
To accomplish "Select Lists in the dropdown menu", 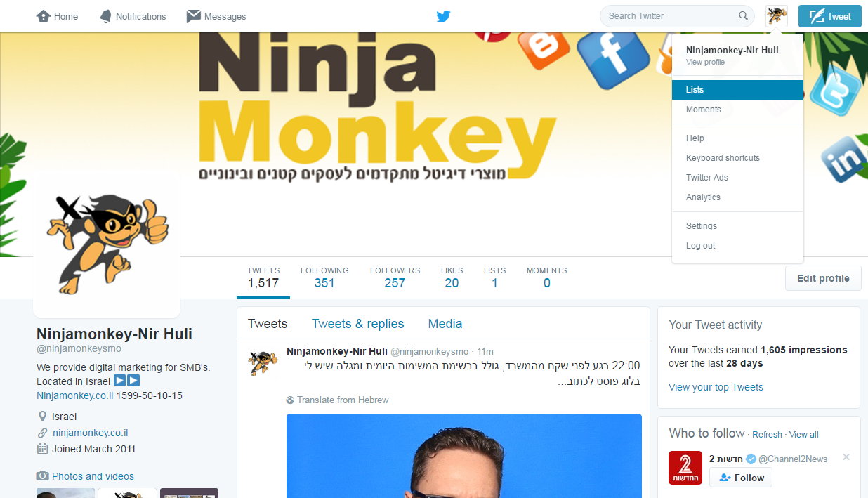I will (737, 90).
